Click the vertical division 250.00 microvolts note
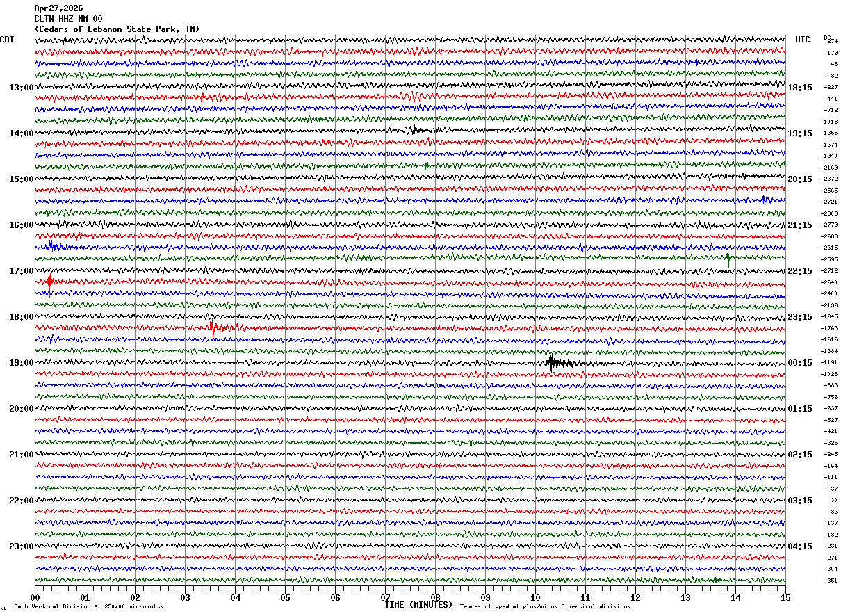This screenshot has width=841, height=616. [x=89, y=607]
